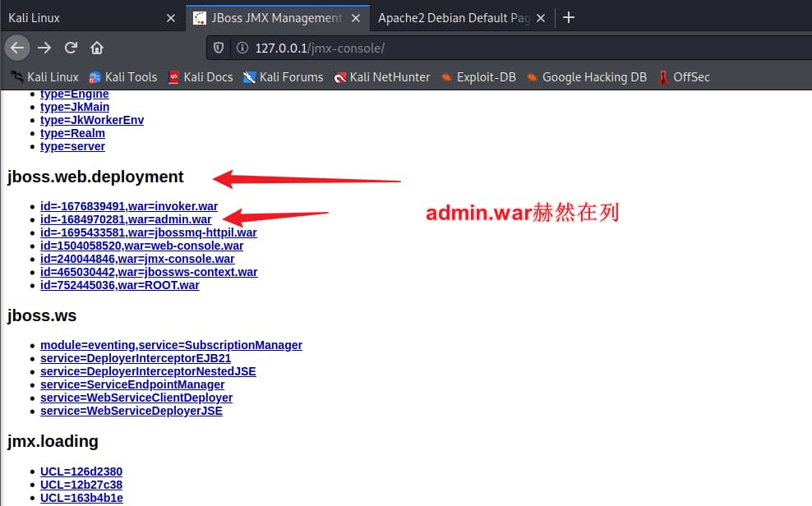
Task: Open service=DeployerInterceptorEJB21 link
Action: [136, 358]
